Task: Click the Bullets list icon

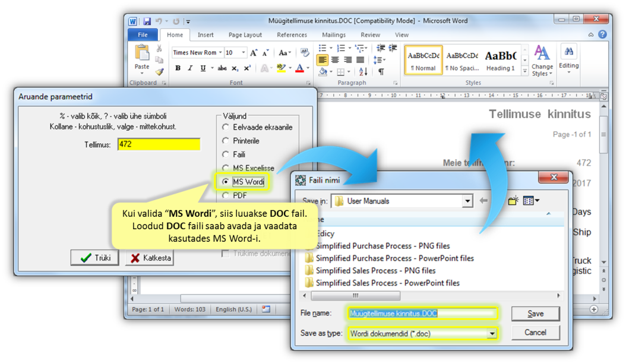Action: pos(322,48)
